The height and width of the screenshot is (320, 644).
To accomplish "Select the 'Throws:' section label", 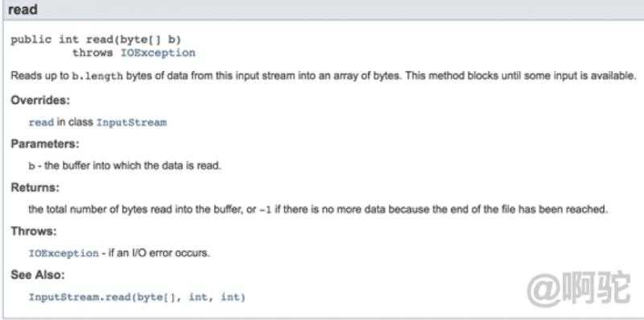I will [33, 231].
